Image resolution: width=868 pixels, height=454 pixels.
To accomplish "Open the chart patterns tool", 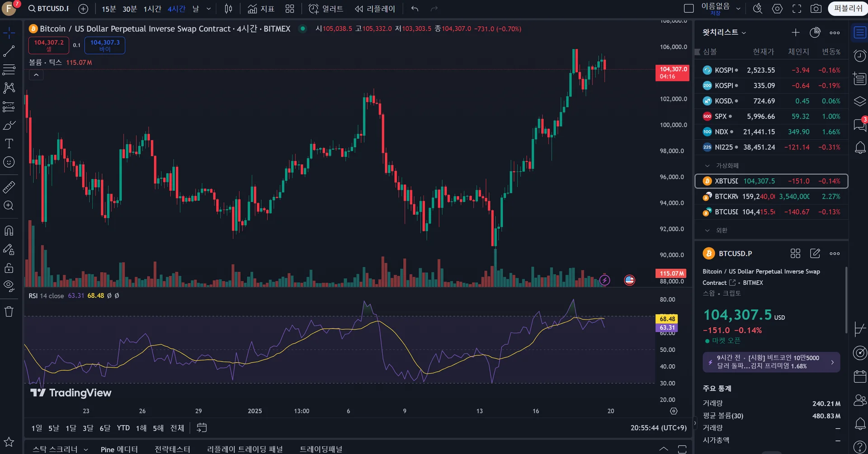I will click(9, 88).
